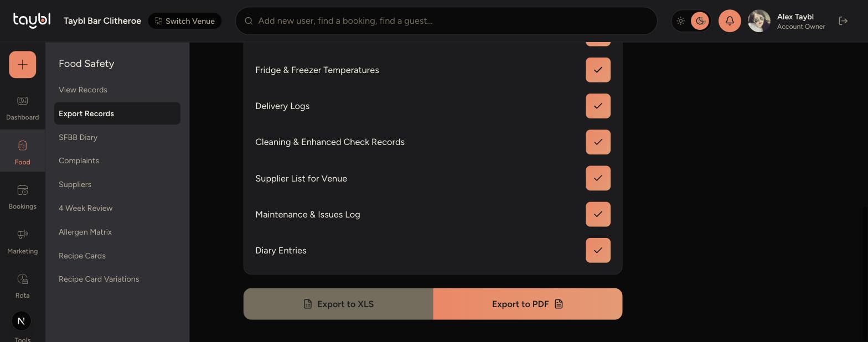Click Export to PDF button
Screen dimensions: 868x342
click(x=528, y=304)
